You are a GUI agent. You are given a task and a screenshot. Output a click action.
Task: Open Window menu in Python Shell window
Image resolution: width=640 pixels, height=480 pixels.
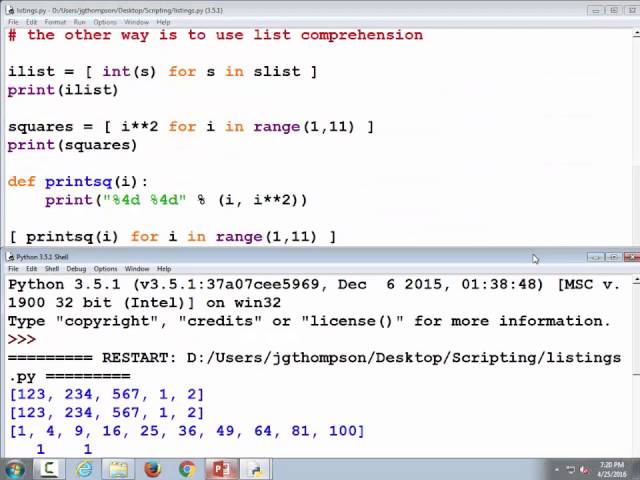tap(137, 269)
